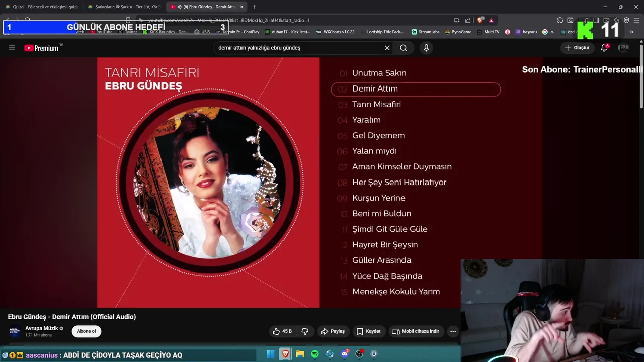Open the WXCharts v1.0.22 bookmark
This screenshot has height=362, width=644.
pos(335,32)
